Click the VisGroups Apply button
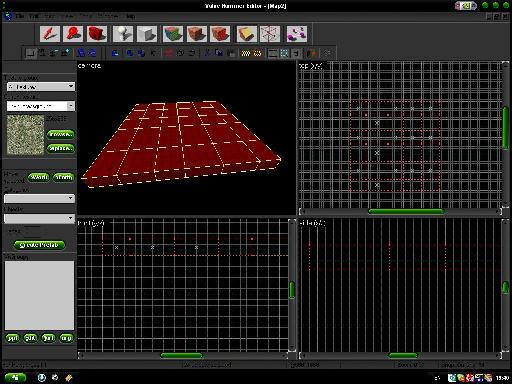The image size is (512, 384). coord(13,338)
